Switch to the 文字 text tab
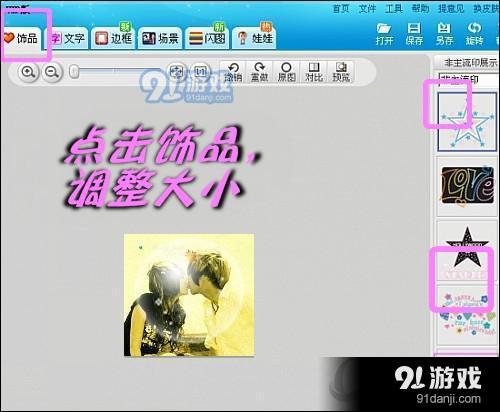 tap(68, 38)
